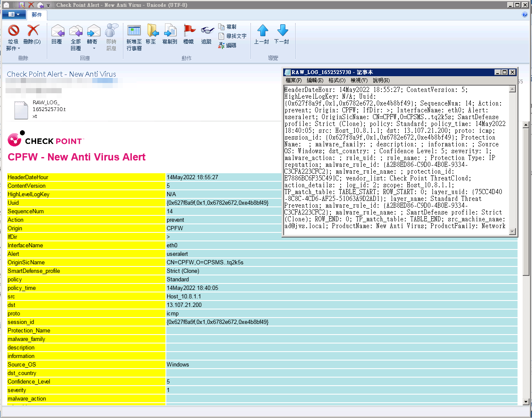This screenshot has height=418, width=532.
Task: Add the message to the calendar
Action: (x=134, y=36)
